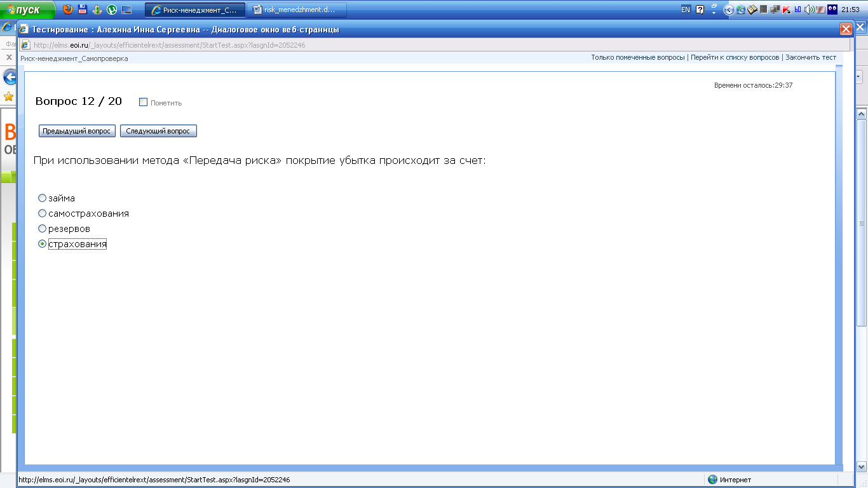Launch Firefox from the quick launch bar
The image size is (868, 488).
point(68,10)
